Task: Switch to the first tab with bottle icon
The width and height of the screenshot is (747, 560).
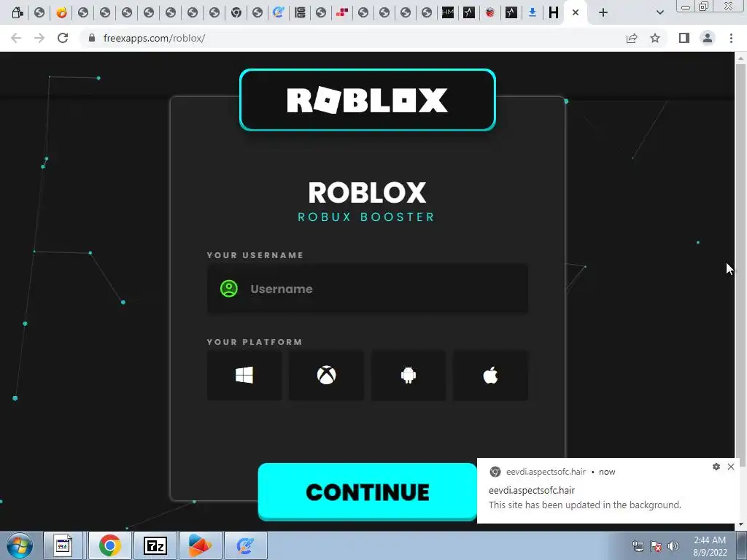Action: coord(18,13)
